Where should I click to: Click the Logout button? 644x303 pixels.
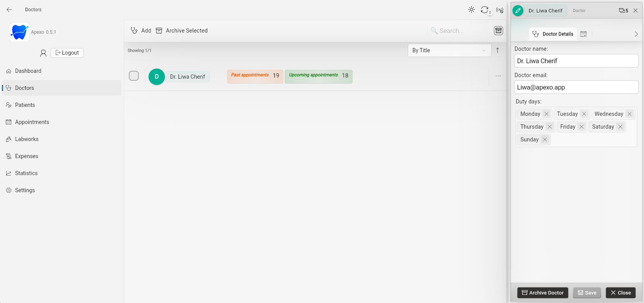67,53
